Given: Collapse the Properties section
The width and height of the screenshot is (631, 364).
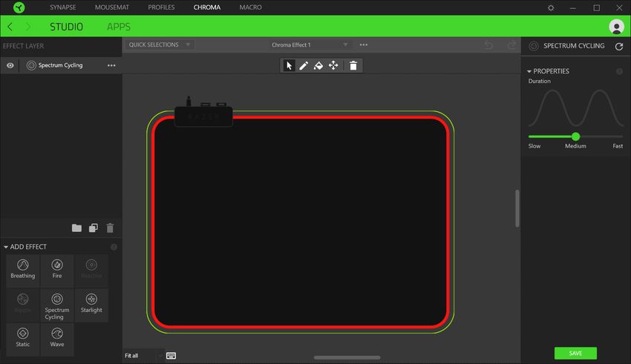Looking at the screenshot, I should click(529, 71).
